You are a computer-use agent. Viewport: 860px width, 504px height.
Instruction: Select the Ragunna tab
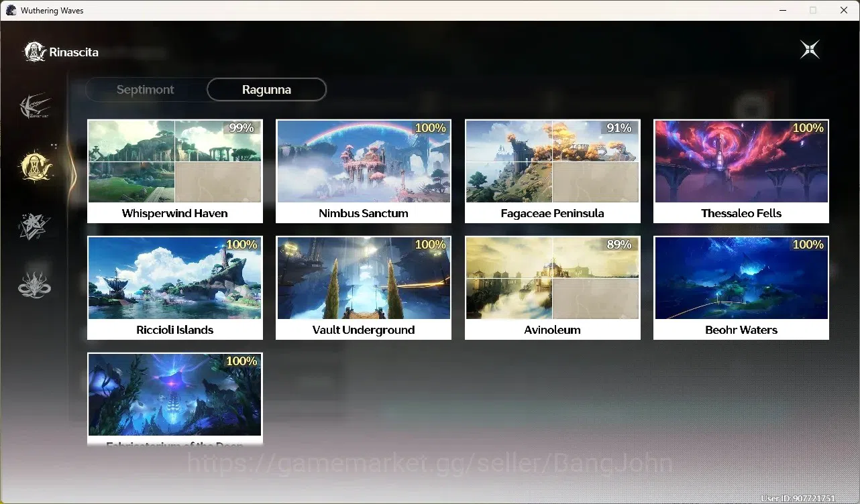tap(266, 89)
